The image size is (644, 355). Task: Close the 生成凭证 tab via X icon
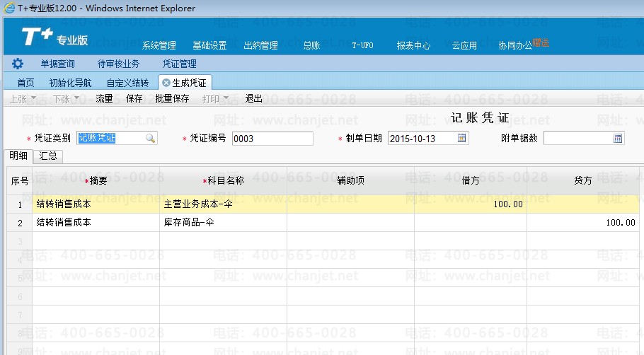click(x=166, y=83)
